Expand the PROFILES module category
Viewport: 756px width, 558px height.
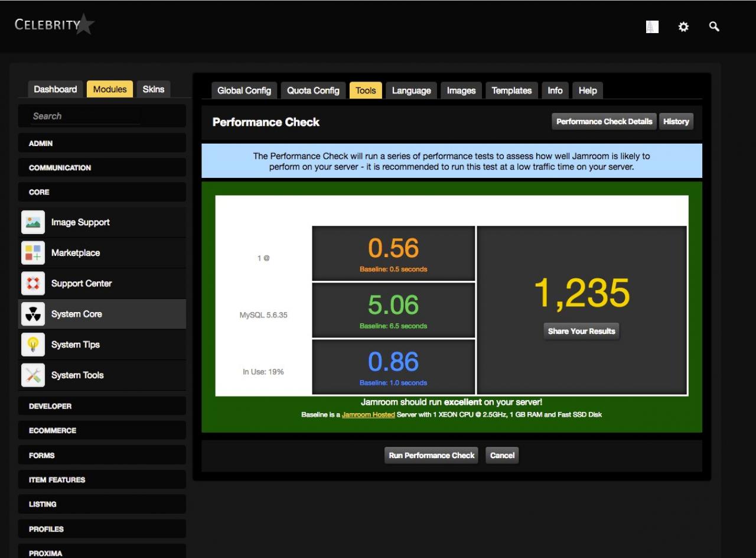(x=102, y=529)
